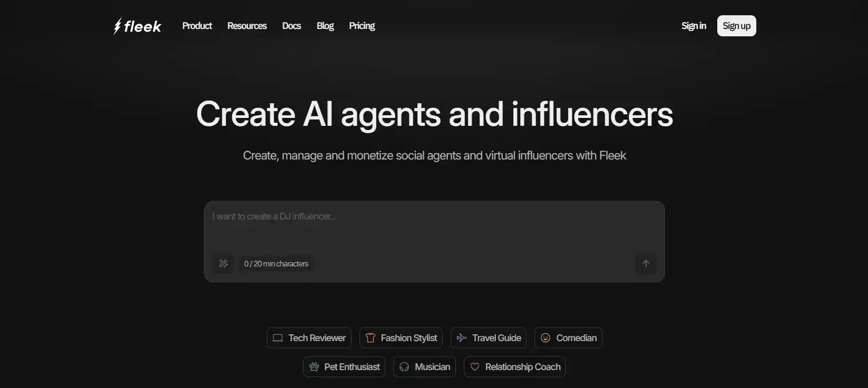Open the Product menu
The image size is (868, 388).
(x=197, y=26)
